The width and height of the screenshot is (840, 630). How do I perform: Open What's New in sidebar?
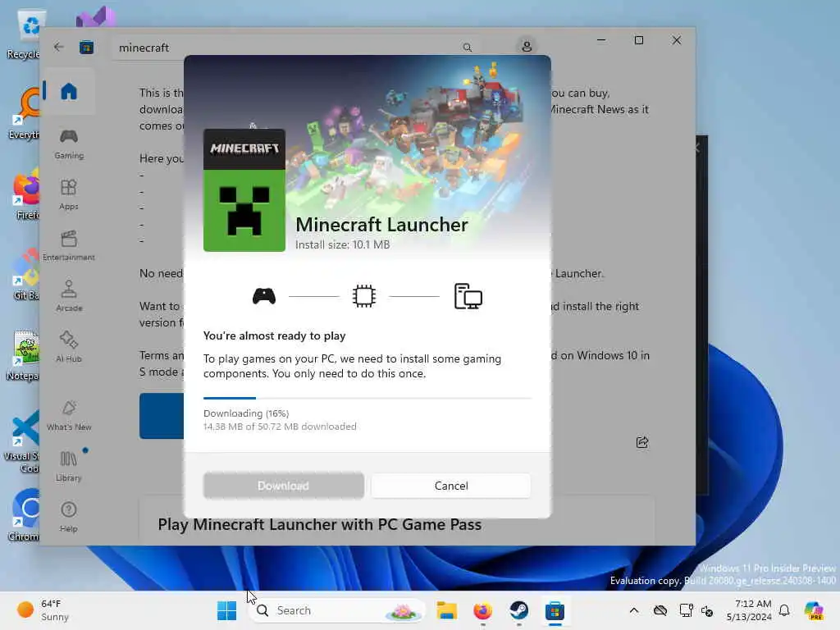pyautogui.click(x=69, y=415)
